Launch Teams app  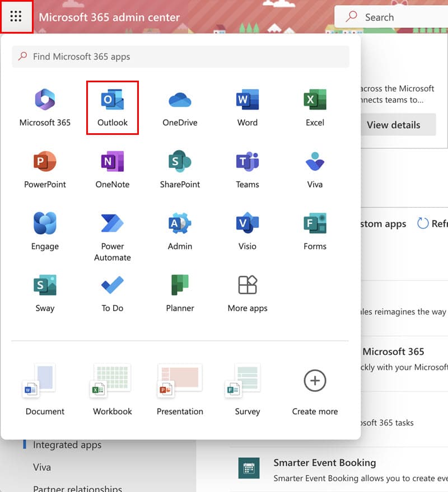tap(248, 170)
